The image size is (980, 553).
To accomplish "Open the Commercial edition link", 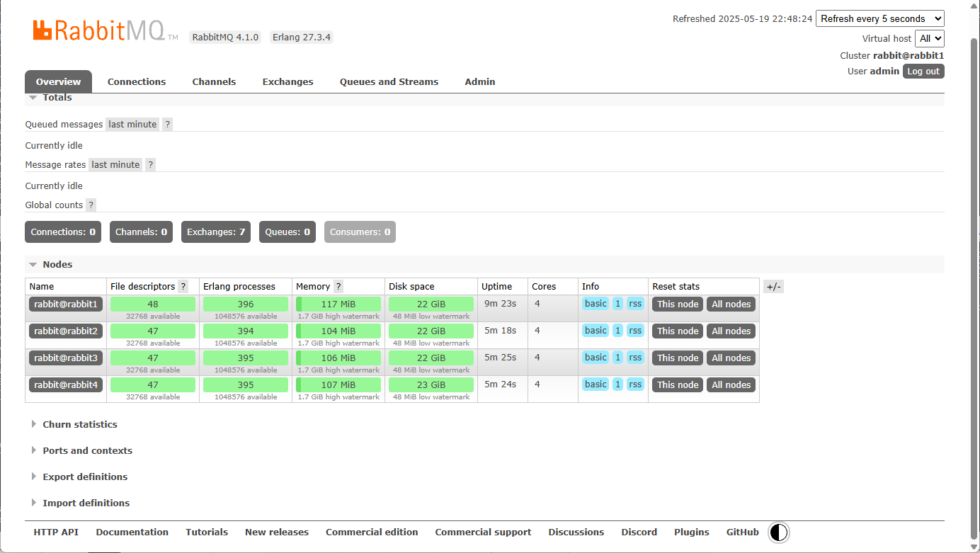I will [x=372, y=532].
